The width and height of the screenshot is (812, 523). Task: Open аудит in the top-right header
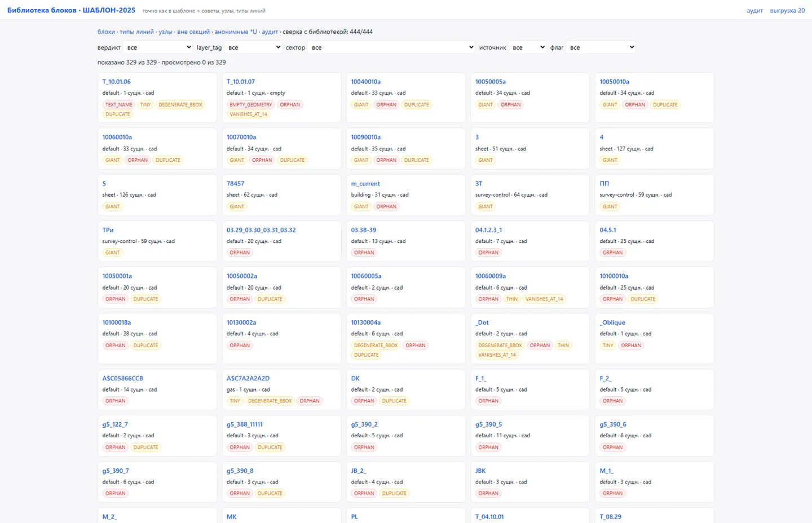tap(754, 11)
